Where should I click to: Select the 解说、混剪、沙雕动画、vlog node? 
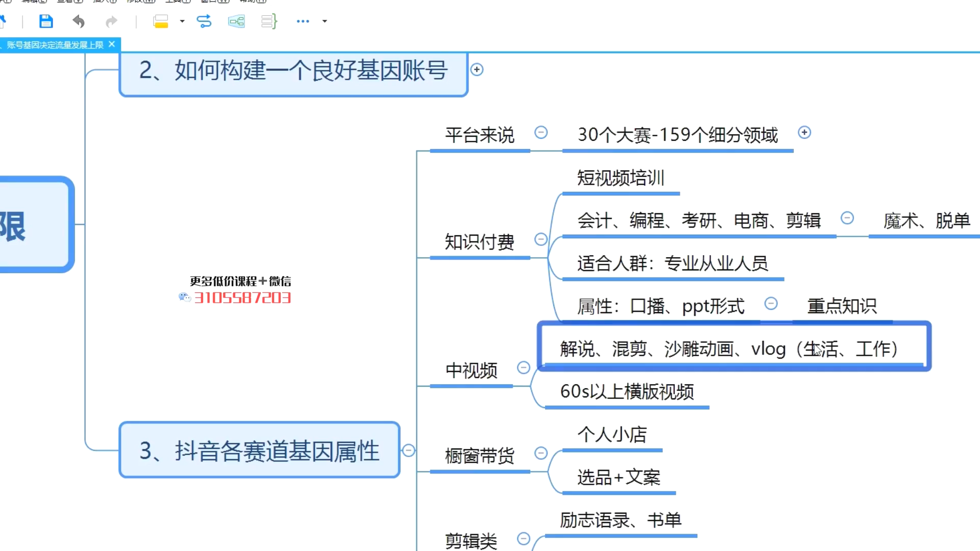point(734,347)
